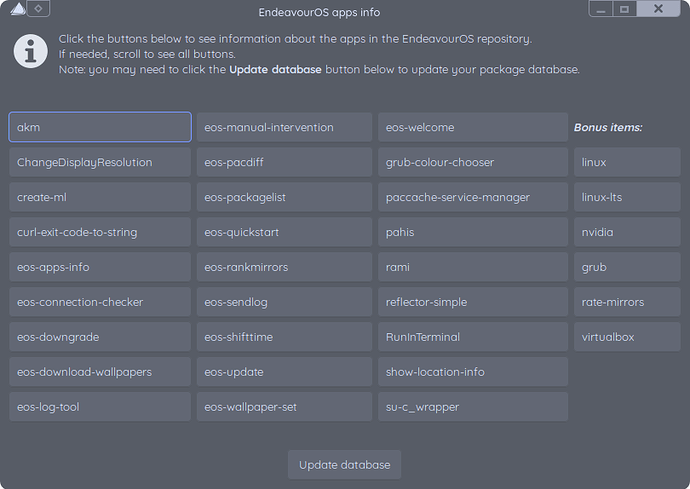
Task: View eos-apps-info details
Action: pyautogui.click(x=100, y=267)
